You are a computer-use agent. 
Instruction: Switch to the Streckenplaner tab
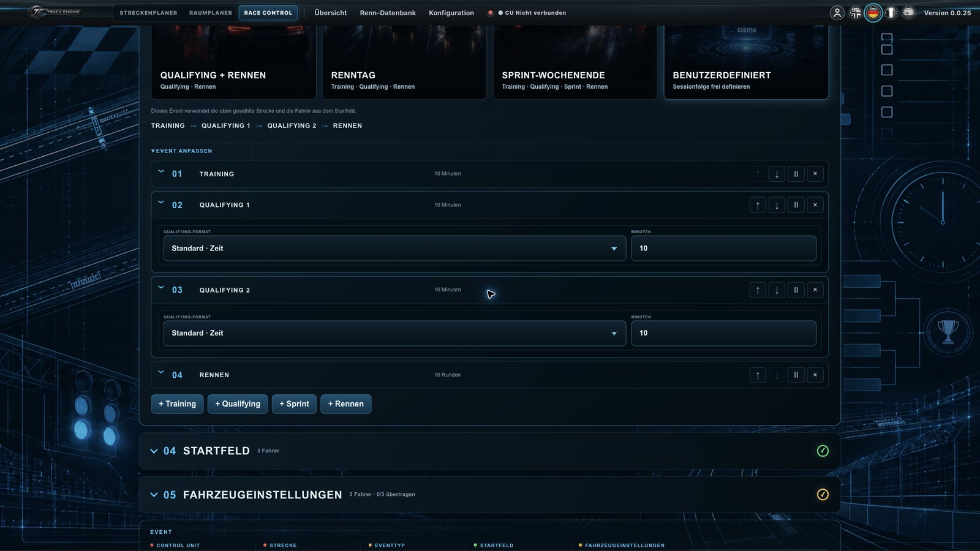(148, 13)
